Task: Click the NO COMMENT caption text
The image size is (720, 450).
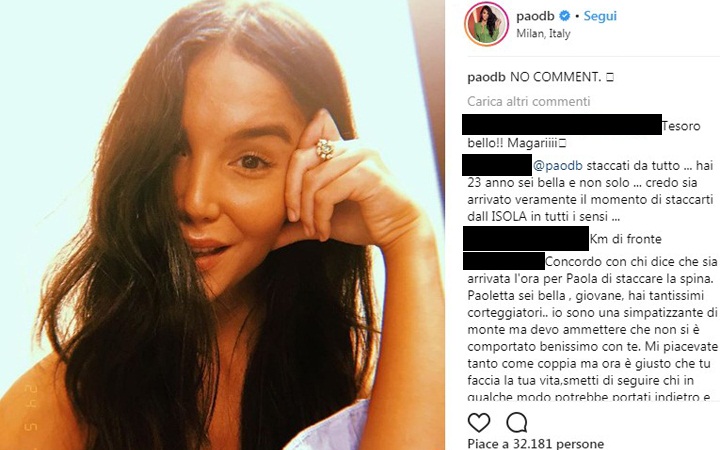Action: pos(556,77)
